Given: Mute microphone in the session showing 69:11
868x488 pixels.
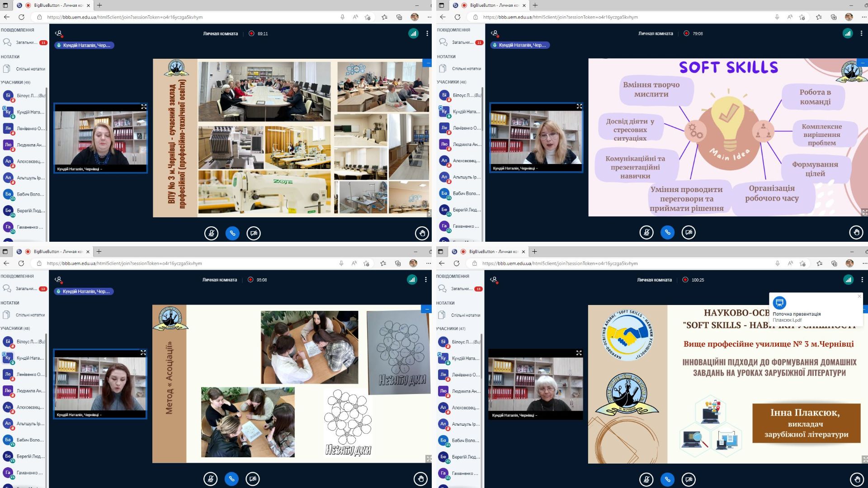Looking at the screenshot, I should tap(211, 233).
